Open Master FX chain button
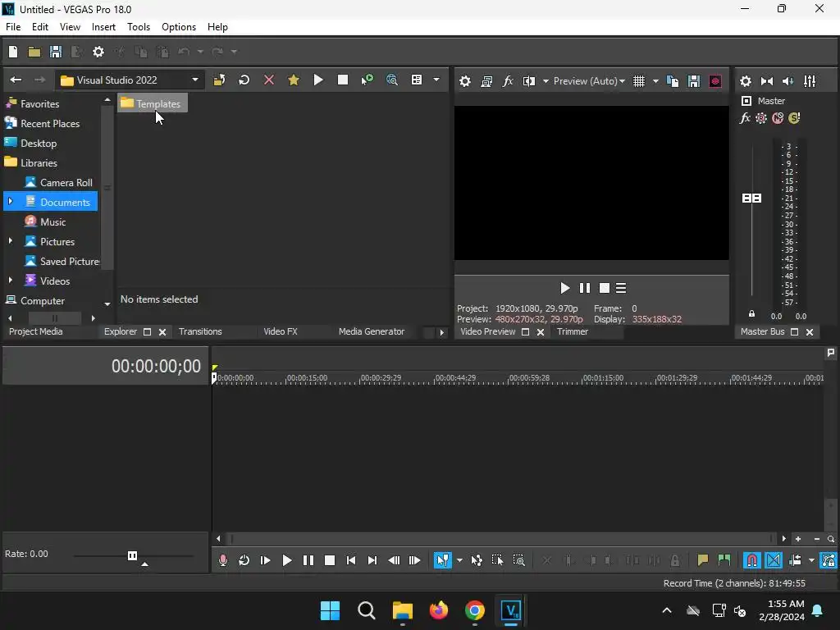Image resolution: width=840 pixels, height=630 pixels. tap(745, 118)
